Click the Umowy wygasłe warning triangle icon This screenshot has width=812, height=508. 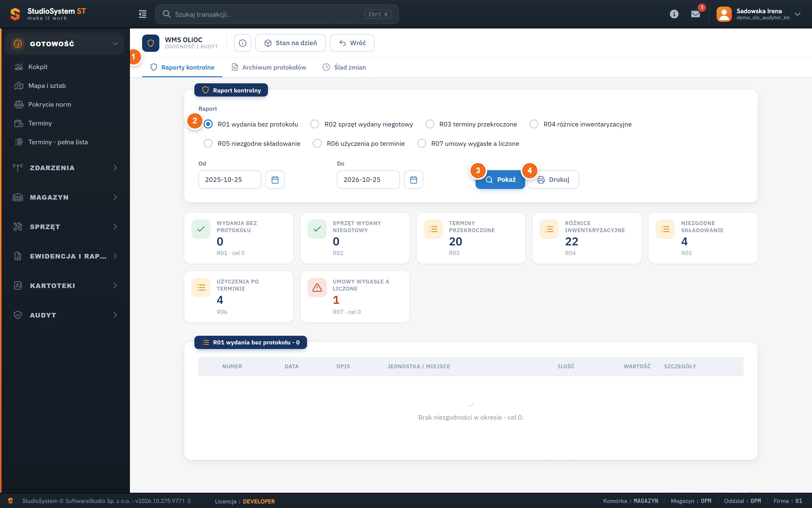click(317, 288)
